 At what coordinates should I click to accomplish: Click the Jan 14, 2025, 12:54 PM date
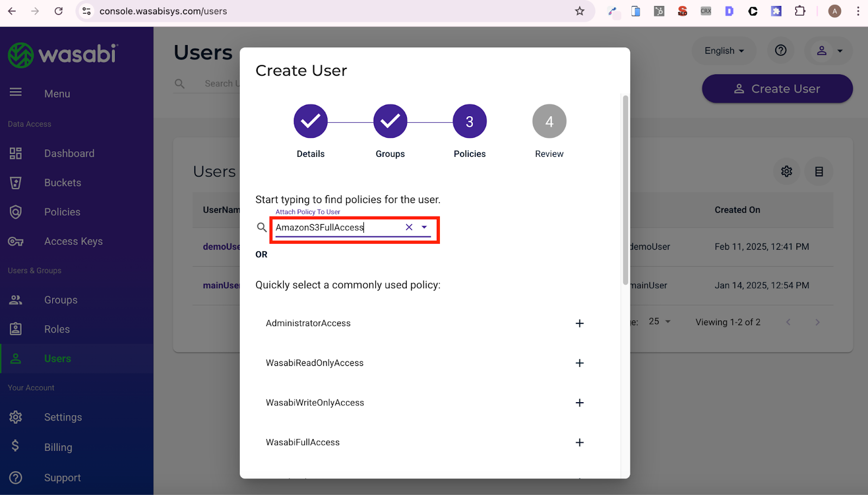(x=762, y=285)
